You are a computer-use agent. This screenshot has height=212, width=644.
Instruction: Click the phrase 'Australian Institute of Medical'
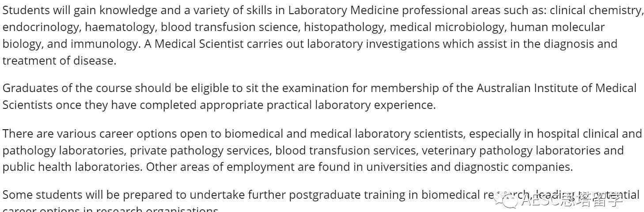pyautogui.click(x=557, y=88)
